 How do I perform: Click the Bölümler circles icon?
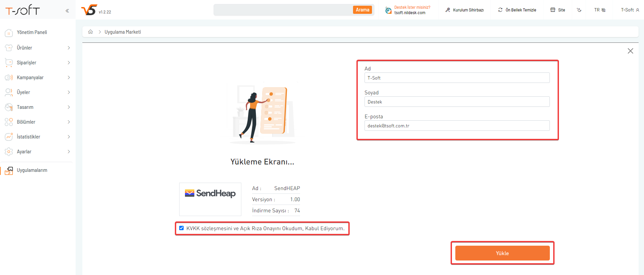pyautogui.click(x=9, y=122)
